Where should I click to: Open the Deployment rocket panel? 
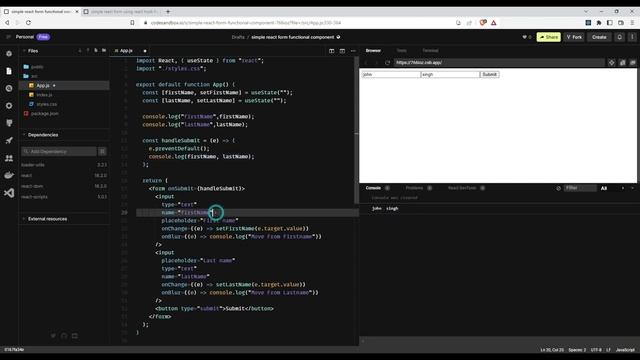(x=9, y=140)
